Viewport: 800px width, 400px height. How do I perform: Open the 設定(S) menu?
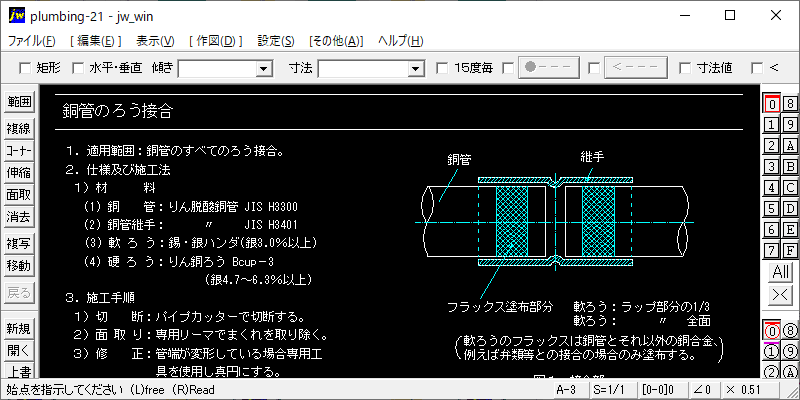276,41
